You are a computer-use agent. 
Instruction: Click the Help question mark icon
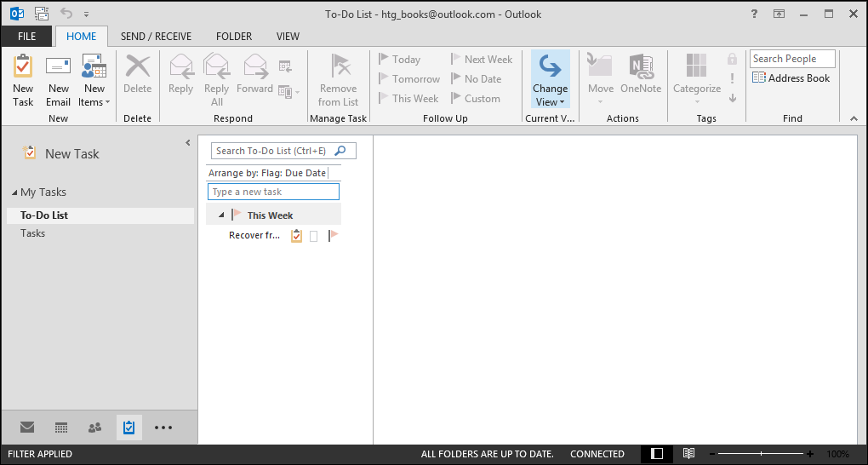754,14
